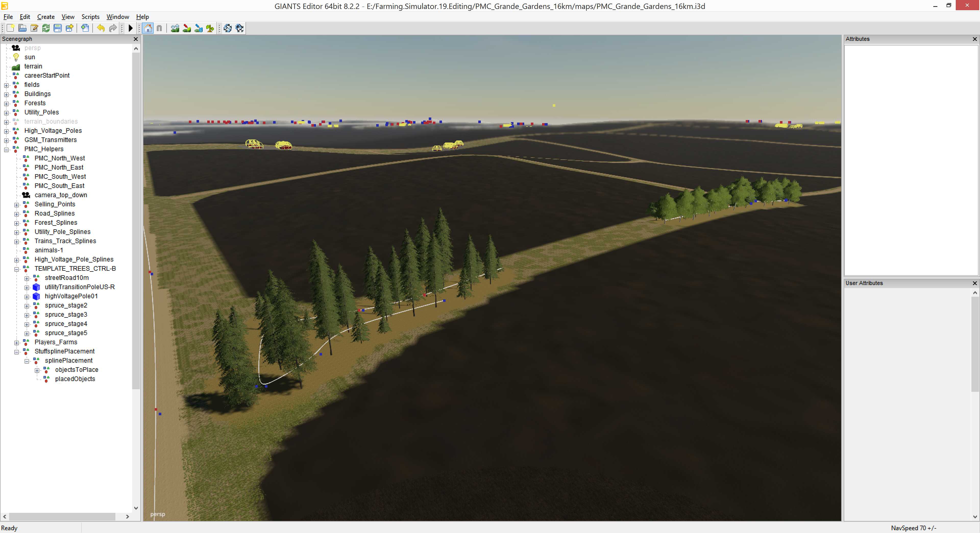Image resolution: width=980 pixels, height=533 pixels.
Task: Click the import document plus icon
Action: (85, 28)
